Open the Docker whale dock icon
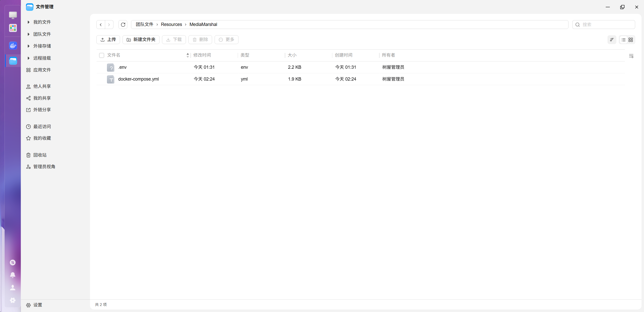Screen dimensions: 644x312 coord(13,46)
